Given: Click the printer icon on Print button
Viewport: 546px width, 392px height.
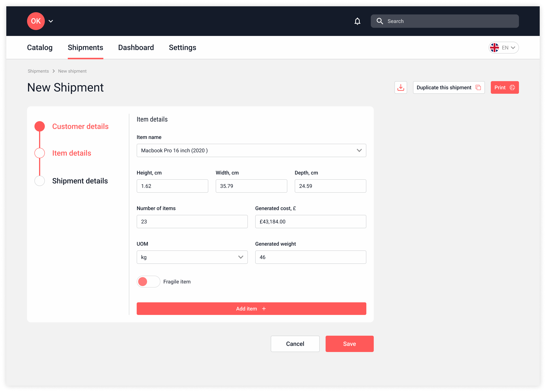Looking at the screenshot, I should (512, 87).
